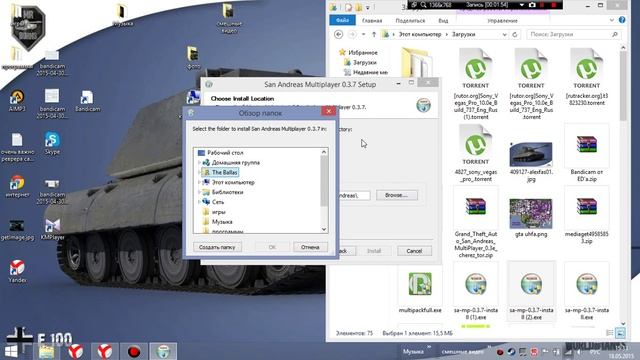Expand the Сеть tree node

coord(199,202)
